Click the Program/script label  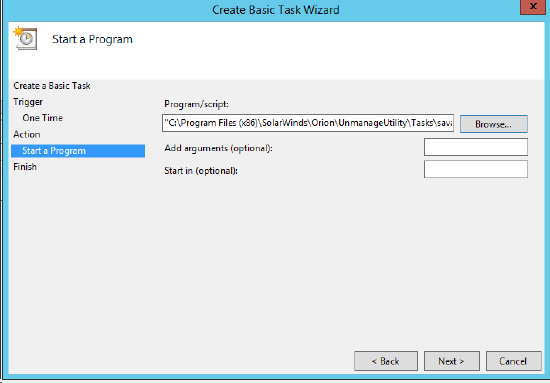point(196,105)
